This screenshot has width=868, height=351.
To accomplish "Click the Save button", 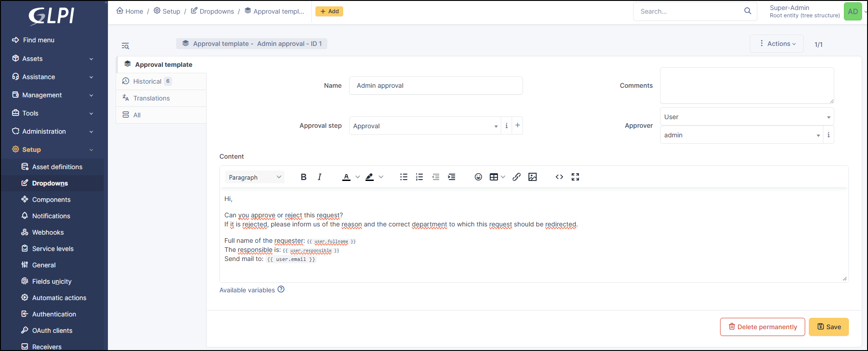I will [x=828, y=327].
